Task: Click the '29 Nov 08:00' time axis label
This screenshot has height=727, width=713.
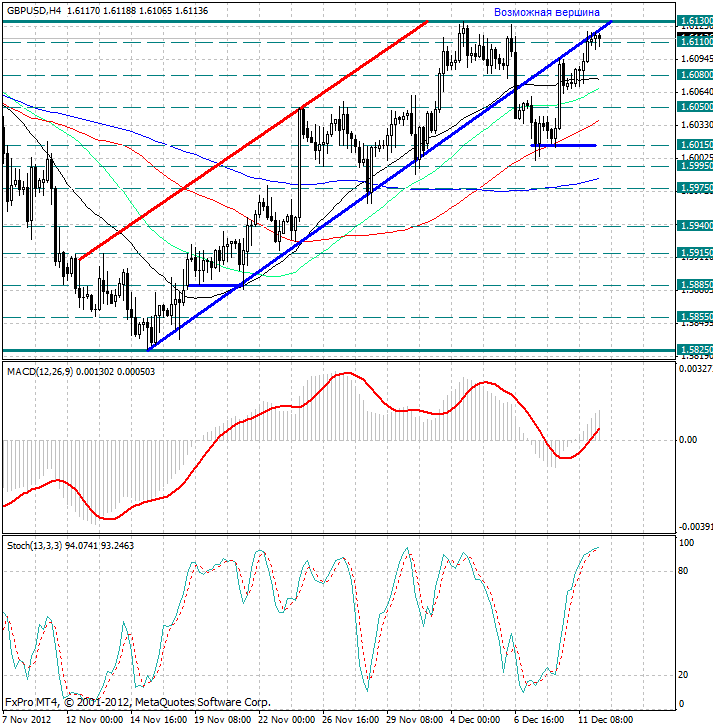Action: tap(414, 719)
